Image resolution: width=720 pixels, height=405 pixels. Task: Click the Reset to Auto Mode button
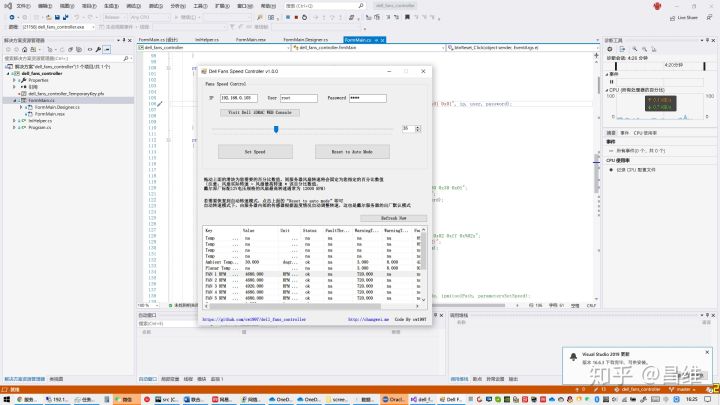pos(352,152)
